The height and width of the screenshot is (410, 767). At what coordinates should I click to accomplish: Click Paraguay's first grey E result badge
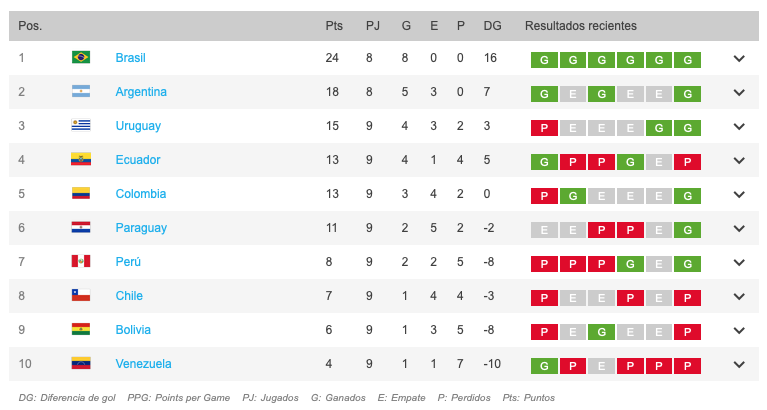pos(543,229)
